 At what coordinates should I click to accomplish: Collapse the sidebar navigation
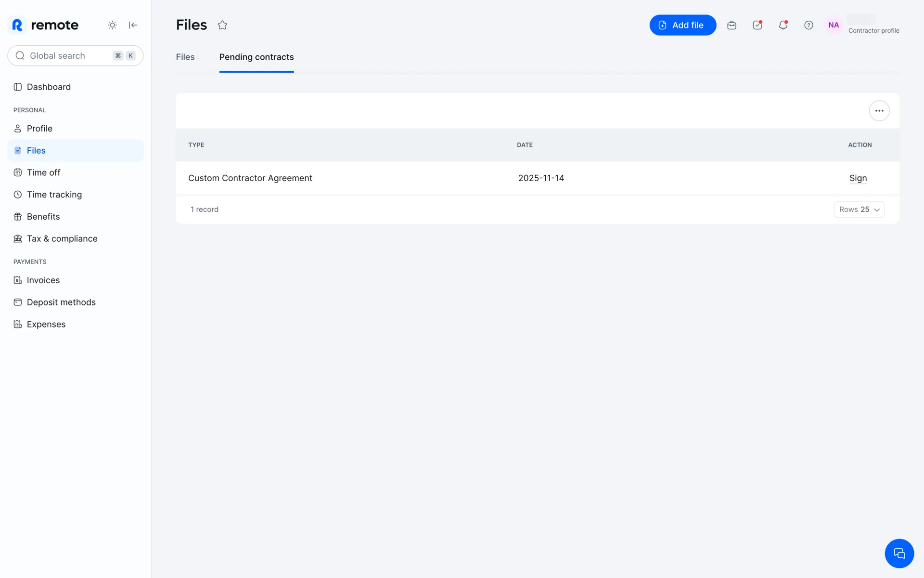click(133, 25)
